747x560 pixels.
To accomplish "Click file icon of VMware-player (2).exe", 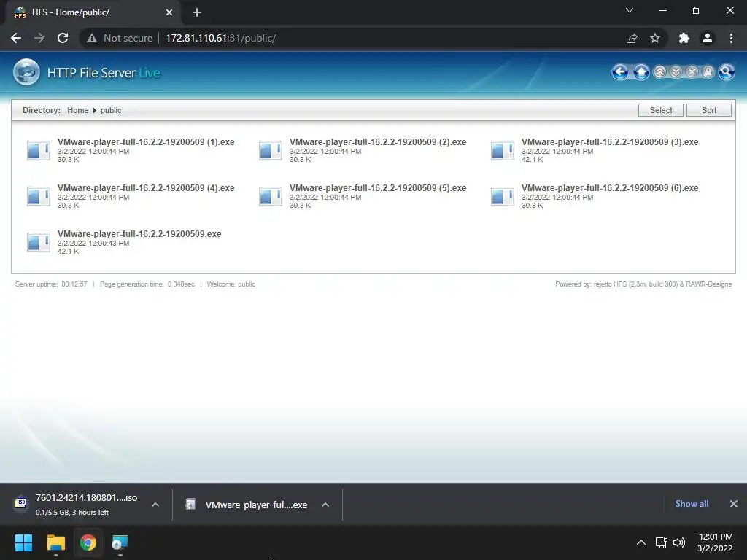I will [270, 150].
